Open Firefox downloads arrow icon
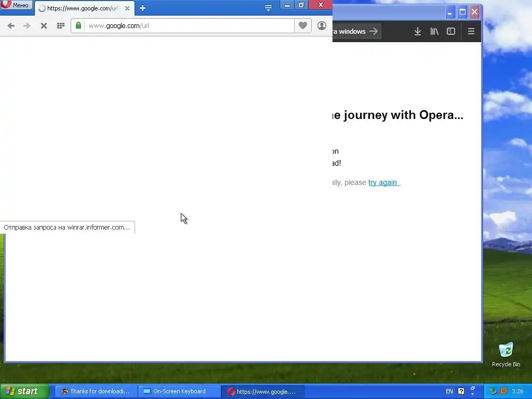 (418, 31)
